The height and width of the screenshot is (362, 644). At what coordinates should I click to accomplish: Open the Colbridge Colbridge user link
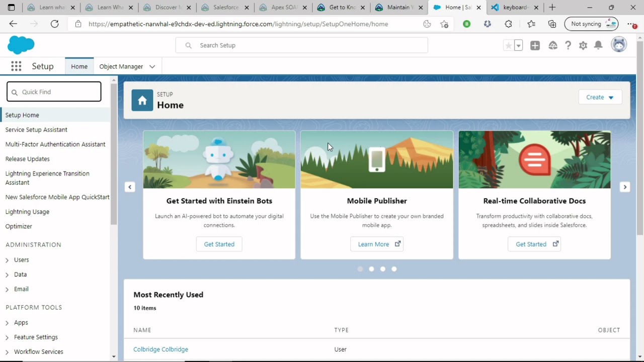coord(160,349)
